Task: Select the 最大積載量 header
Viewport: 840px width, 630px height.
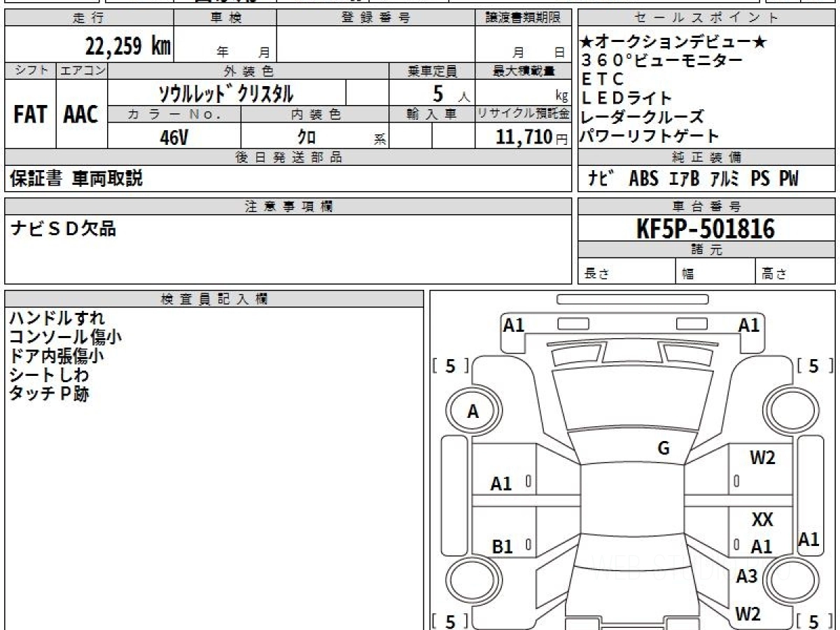Action: [x=524, y=71]
